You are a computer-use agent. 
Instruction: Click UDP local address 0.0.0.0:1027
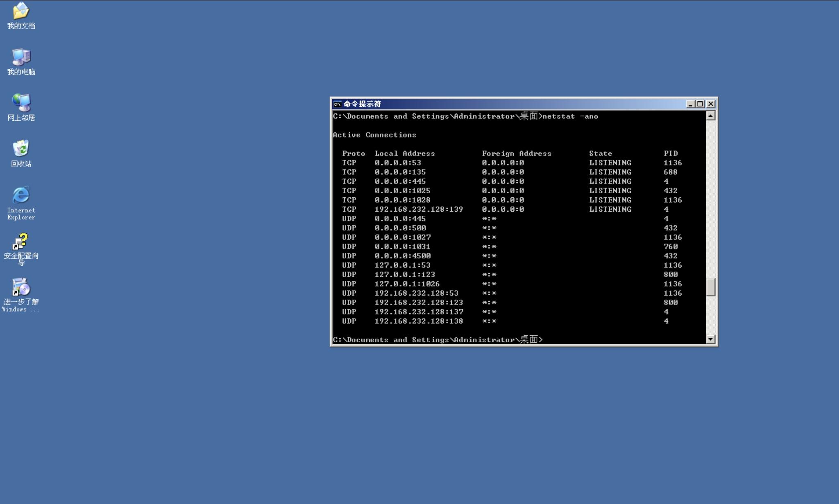click(403, 237)
